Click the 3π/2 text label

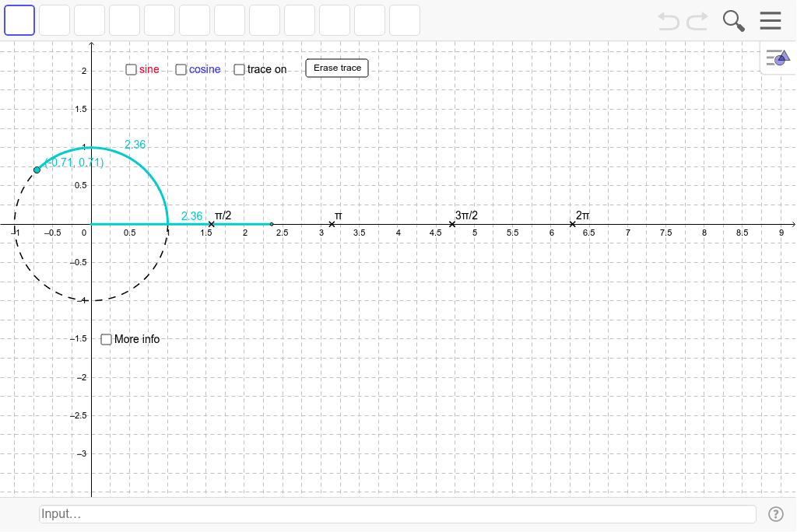point(467,215)
